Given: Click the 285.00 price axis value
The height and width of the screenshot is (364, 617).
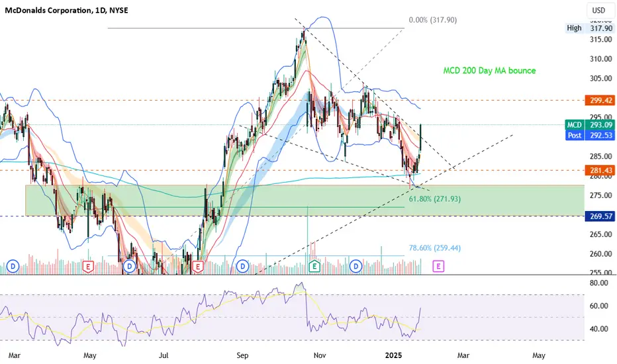Looking at the screenshot, I should coord(600,156).
